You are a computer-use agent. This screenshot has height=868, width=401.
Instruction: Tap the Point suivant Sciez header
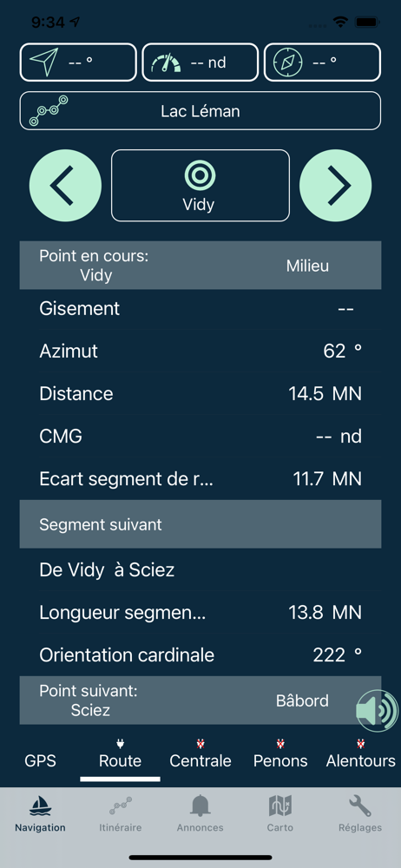pos(200,700)
